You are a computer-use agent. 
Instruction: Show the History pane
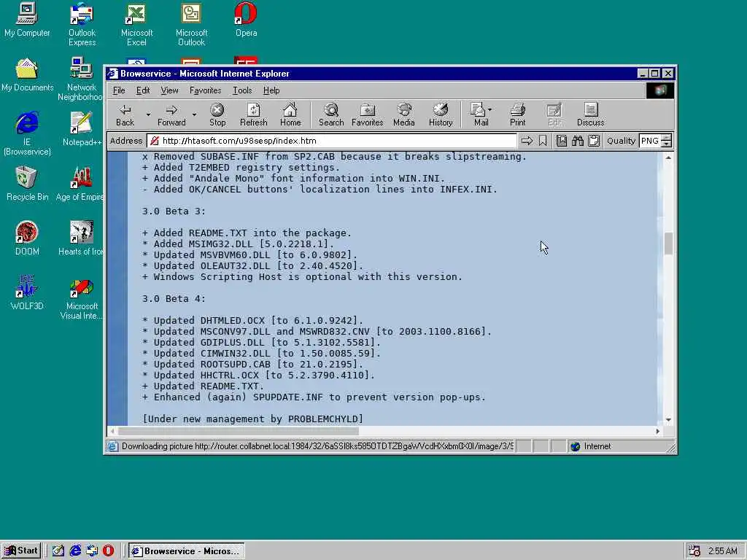coord(441,115)
